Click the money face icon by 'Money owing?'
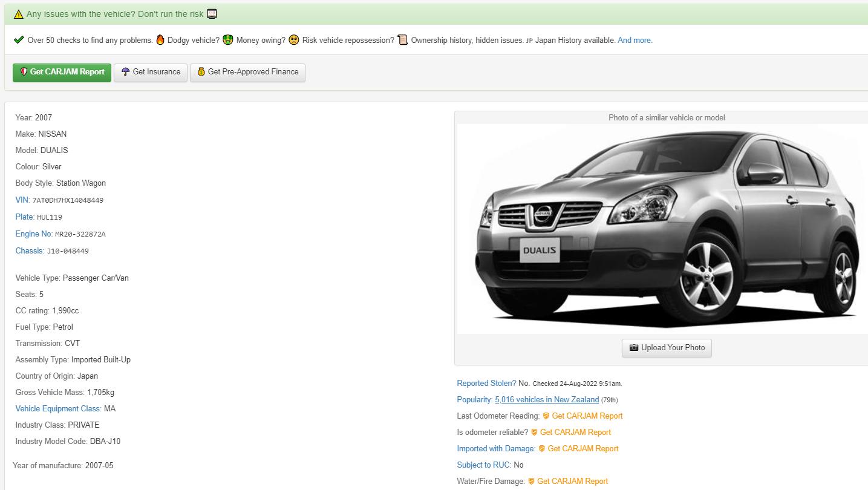This screenshot has height=490, width=868. tap(228, 40)
